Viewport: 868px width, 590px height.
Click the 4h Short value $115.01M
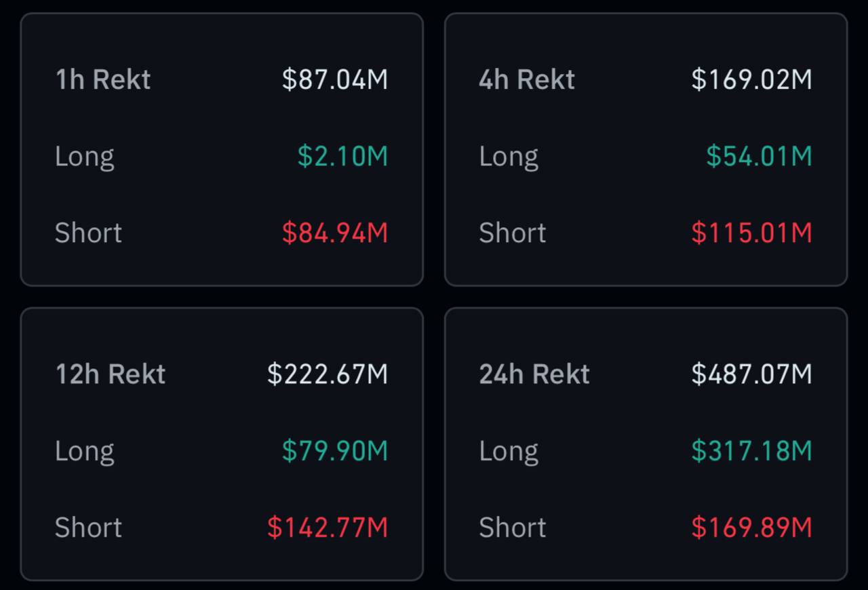(751, 233)
